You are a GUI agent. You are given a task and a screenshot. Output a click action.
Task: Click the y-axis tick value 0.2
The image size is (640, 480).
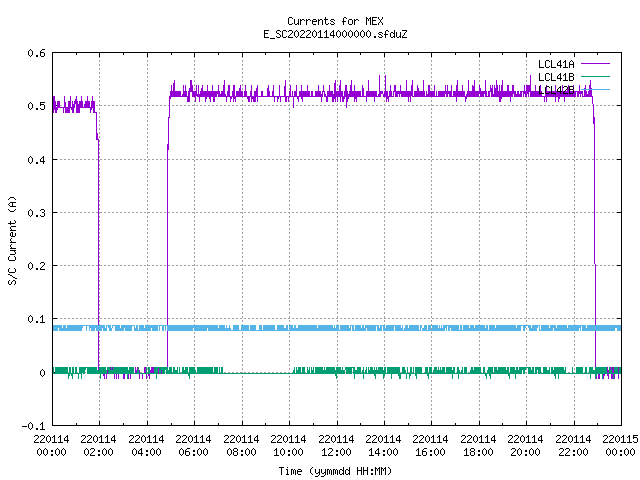pos(36,266)
